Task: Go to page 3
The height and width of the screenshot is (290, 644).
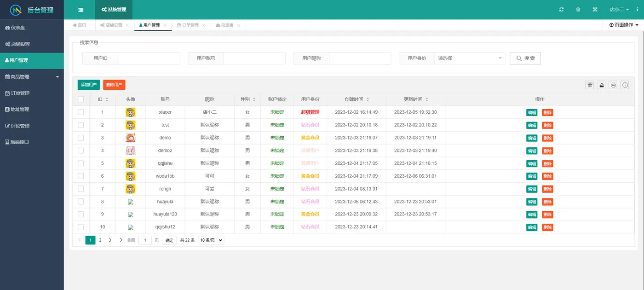Action: (110, 240)
